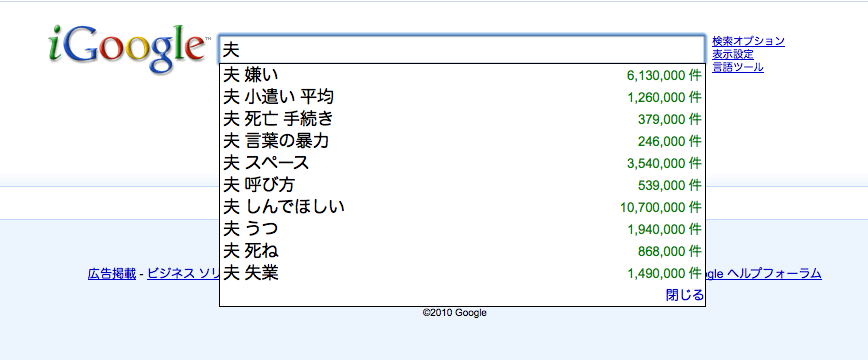
Task: Choose suggestion 夫 小遣い 平均
Action: tap(462, 97)
